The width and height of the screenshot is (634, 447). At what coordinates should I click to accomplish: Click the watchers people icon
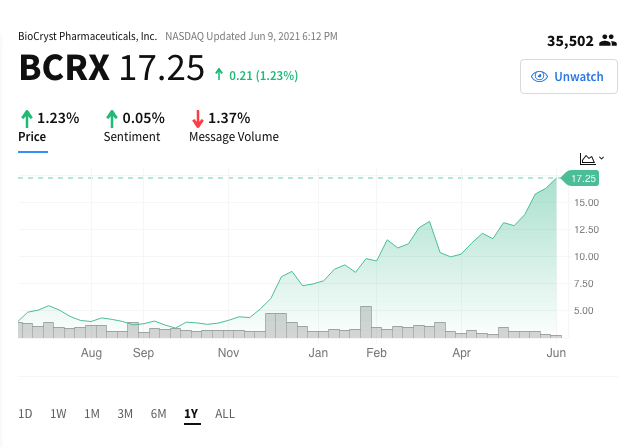pyautogui.click(x=608, y=40)
